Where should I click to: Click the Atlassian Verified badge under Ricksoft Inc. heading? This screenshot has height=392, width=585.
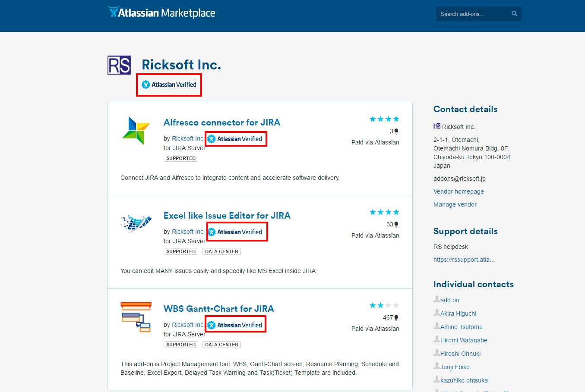(169, 85)
